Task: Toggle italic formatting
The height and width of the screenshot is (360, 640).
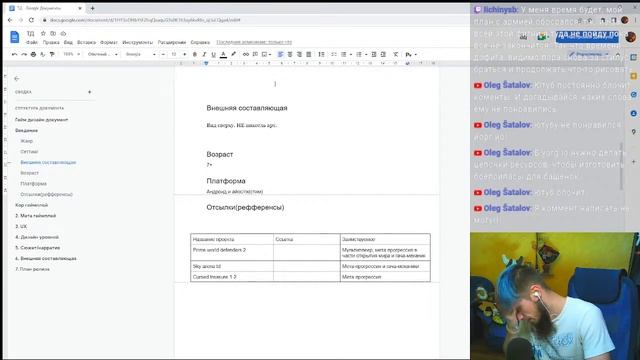Action: (x=204, y=54)
